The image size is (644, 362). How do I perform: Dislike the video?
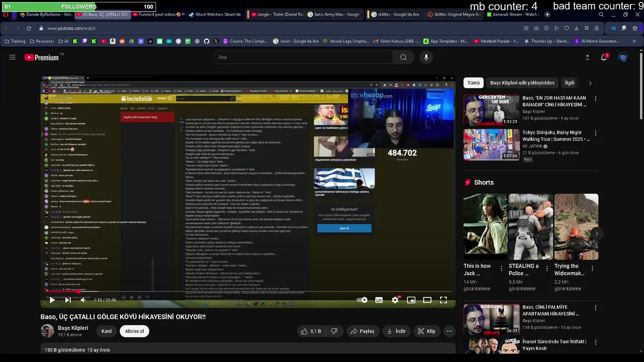pyautogui.click(x=334, y=331)
